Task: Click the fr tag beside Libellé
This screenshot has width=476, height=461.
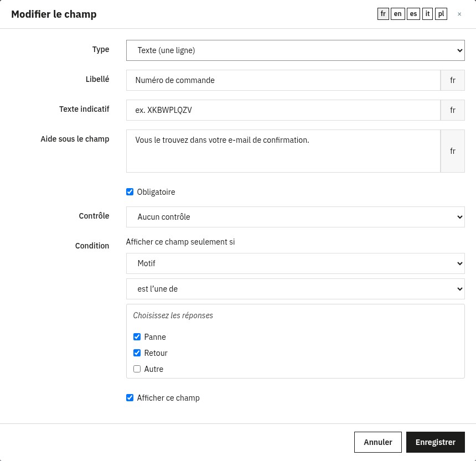Action: (x=453, y=80)
